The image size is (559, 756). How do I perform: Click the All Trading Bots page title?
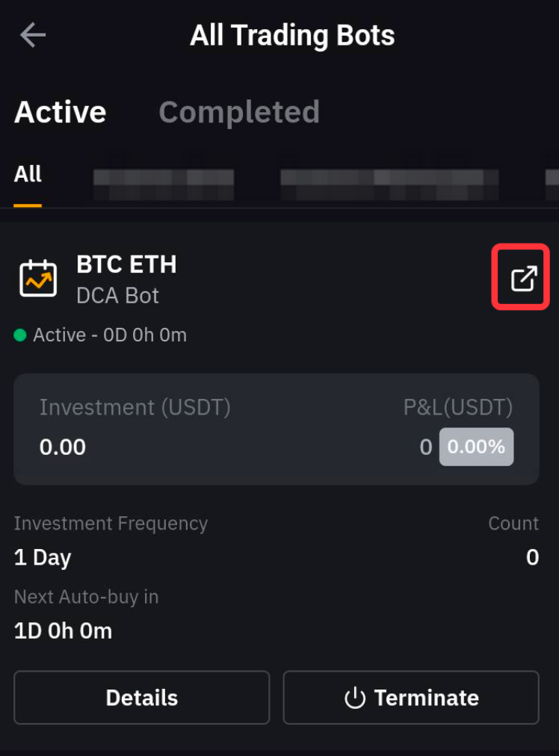pyautogui.click(x=292, y=35)
